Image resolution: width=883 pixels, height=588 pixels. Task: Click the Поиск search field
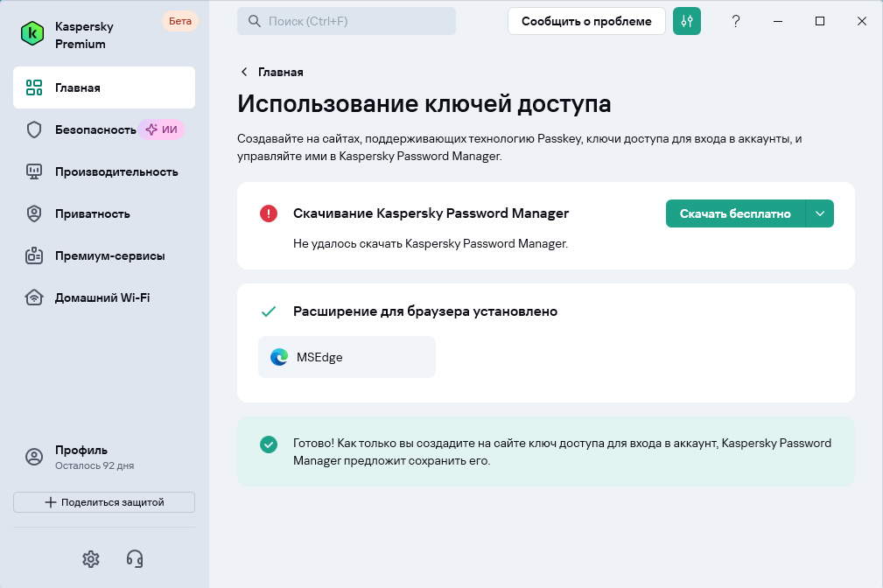click(x=346, y=21)
